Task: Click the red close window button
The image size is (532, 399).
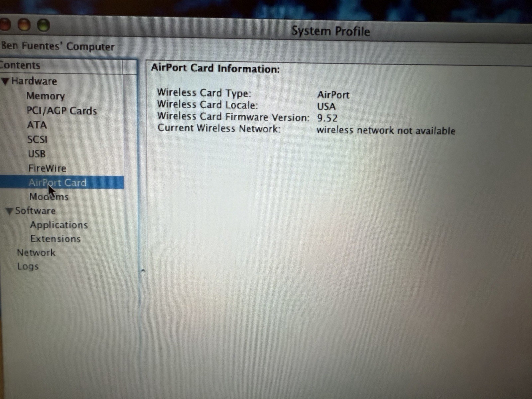Action: pyautogui.click(x=5, y=25)
